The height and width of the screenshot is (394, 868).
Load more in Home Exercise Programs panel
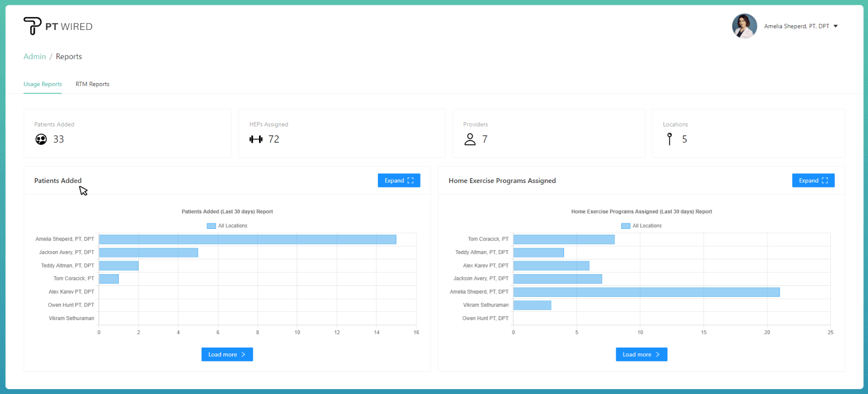coord(641,354)
